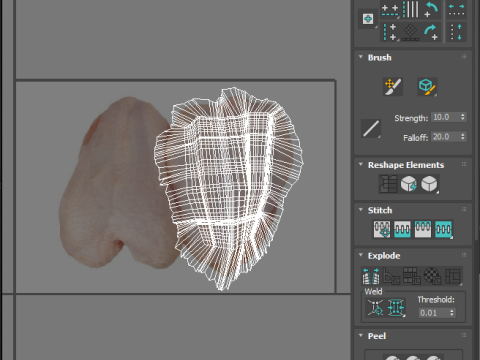Viewport: 480px width, 360px height.
Task: Click the Linear Align vertical lines icon
Action: click(411, 9)
